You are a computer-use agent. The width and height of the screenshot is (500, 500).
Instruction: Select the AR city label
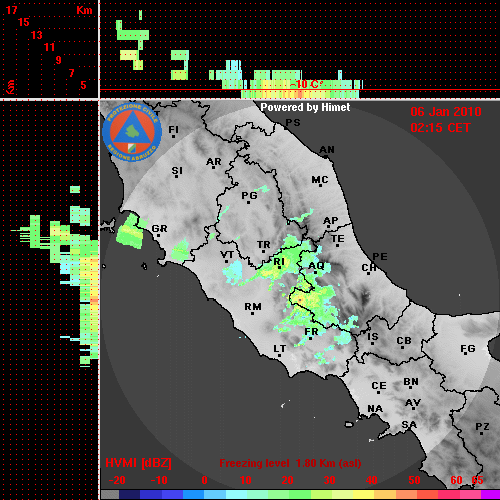click(x=214, y=162)
